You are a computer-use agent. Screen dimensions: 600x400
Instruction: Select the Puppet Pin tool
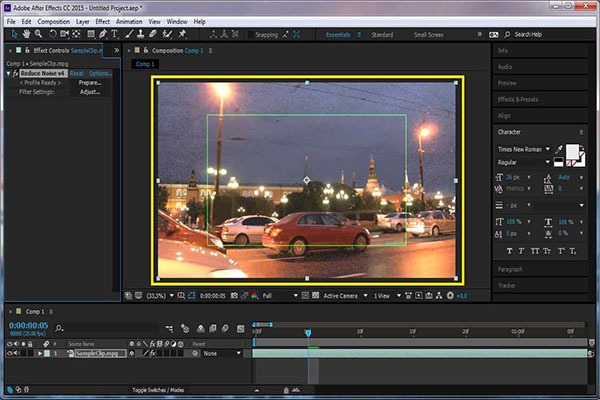tap(182, 34)
